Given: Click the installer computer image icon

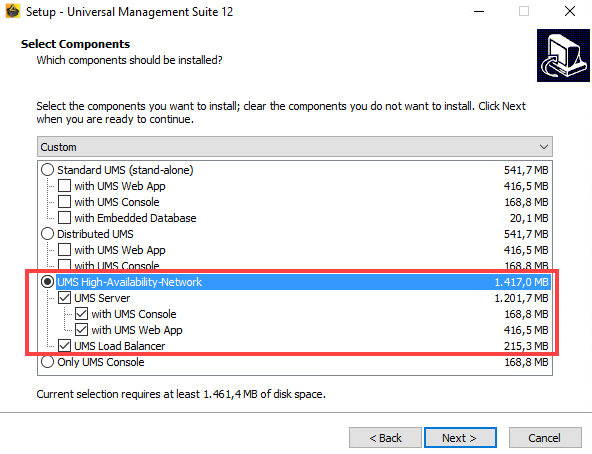Looking at the screenshot, I should 563,55.
